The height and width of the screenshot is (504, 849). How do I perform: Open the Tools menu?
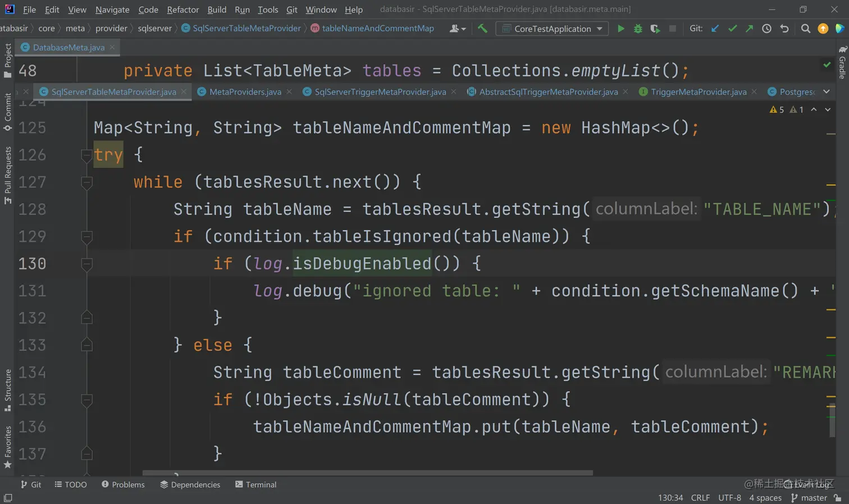(x=268, y=10)
